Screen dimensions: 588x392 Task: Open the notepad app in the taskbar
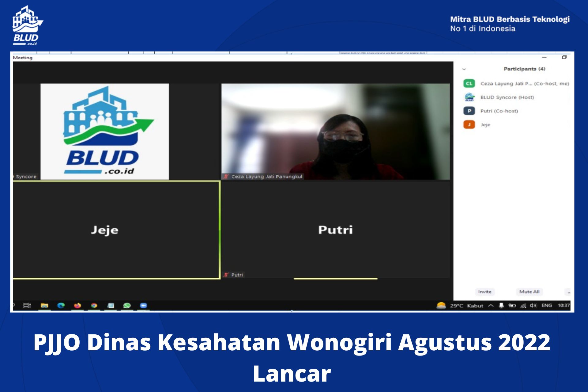[x=111, y=305]
